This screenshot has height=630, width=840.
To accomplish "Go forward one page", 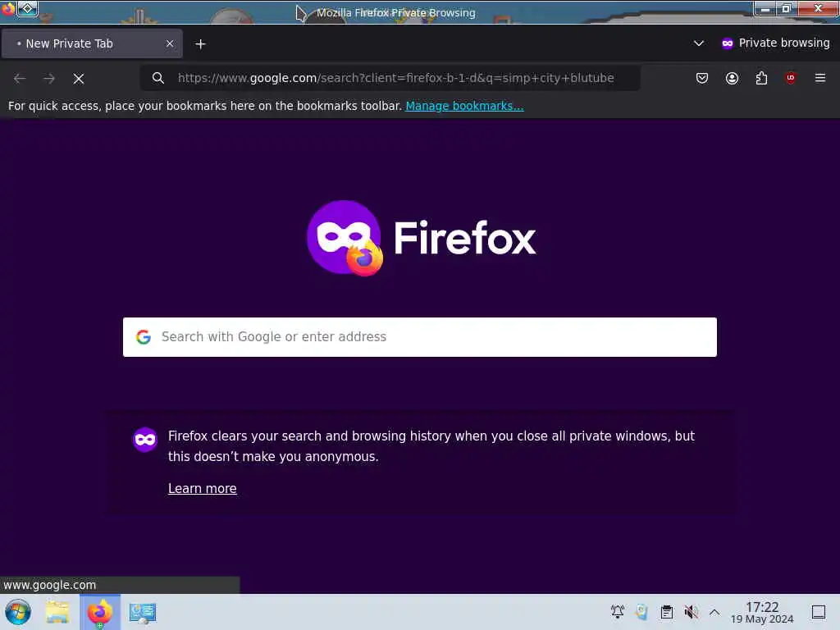I will 49,79.
